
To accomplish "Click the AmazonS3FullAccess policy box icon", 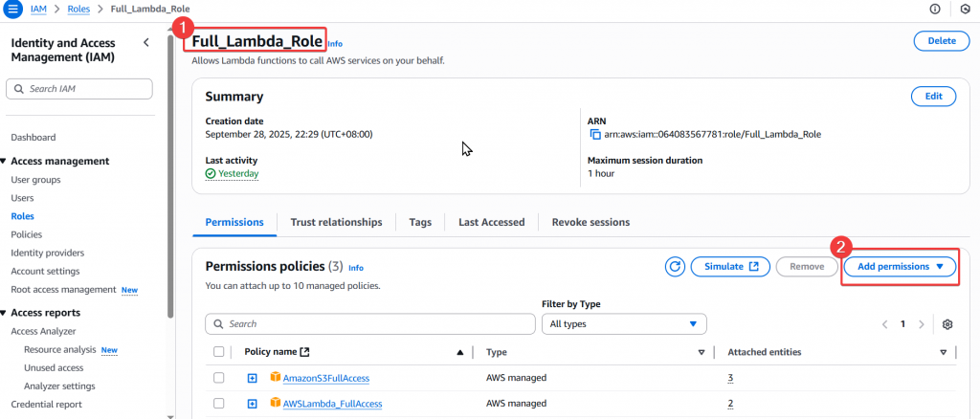I will point(275,377).
